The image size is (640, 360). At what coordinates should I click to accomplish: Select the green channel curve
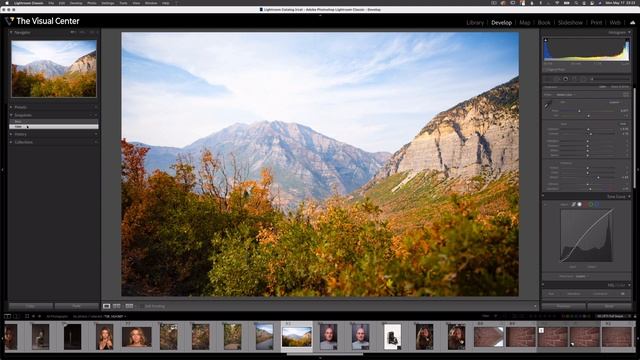coord(591,204)
